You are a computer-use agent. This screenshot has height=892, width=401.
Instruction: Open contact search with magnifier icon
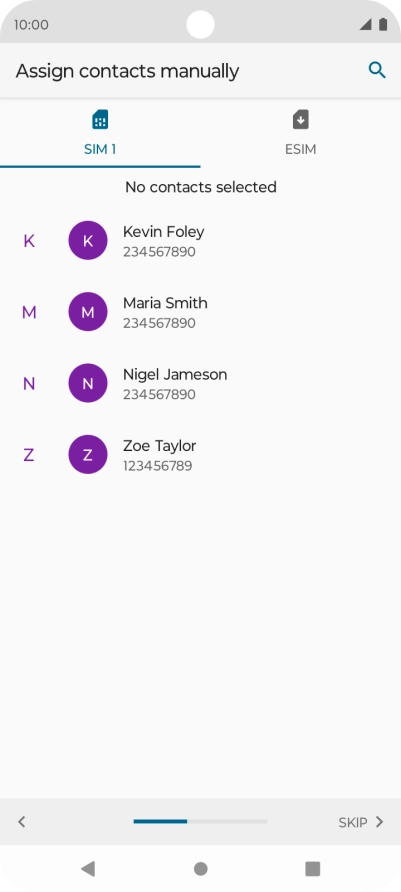(x=377, y=71)
